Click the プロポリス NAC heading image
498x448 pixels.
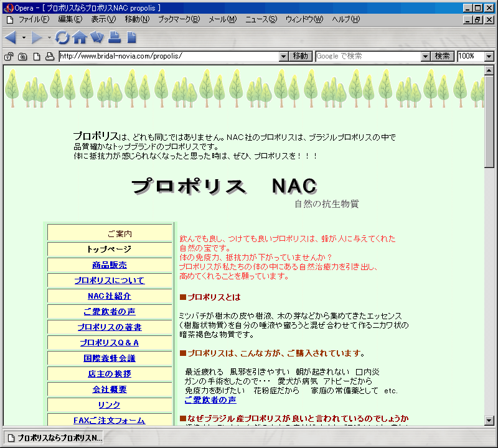tap(225, 186)
